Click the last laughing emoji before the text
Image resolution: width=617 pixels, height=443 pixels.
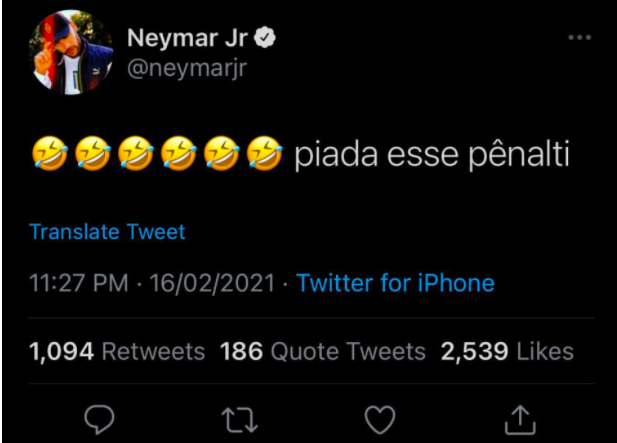pyautogui.click(x=265, y=156)
